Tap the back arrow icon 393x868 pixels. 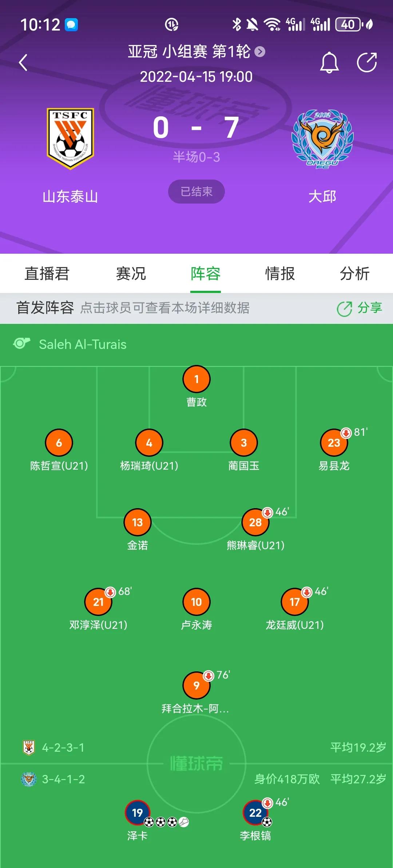(x=23, y=63)
